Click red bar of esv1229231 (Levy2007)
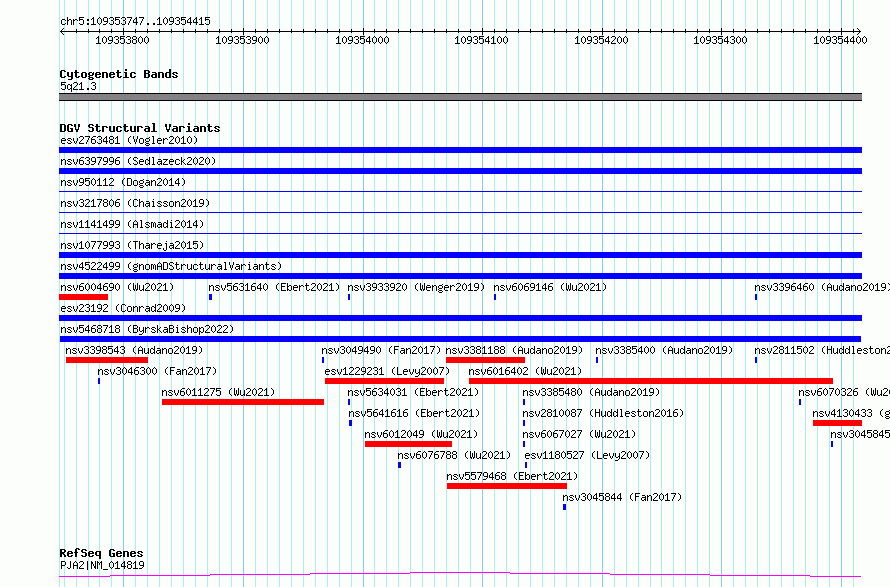The image size is (890, 587). tap(384, 381)
